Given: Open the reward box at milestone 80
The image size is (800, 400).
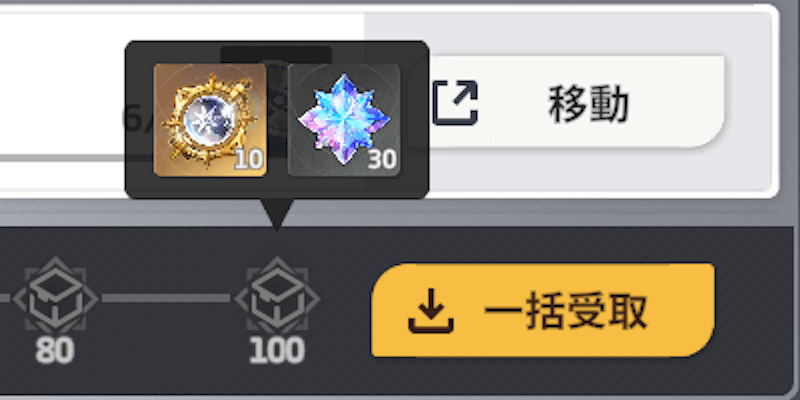Looking at the screenshot, I should click(x=55, y=296).
